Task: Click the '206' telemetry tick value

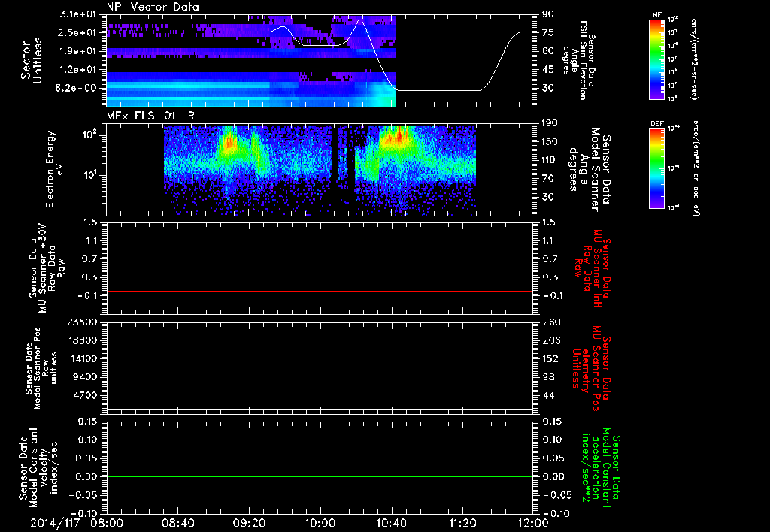Action: point(550,340)
